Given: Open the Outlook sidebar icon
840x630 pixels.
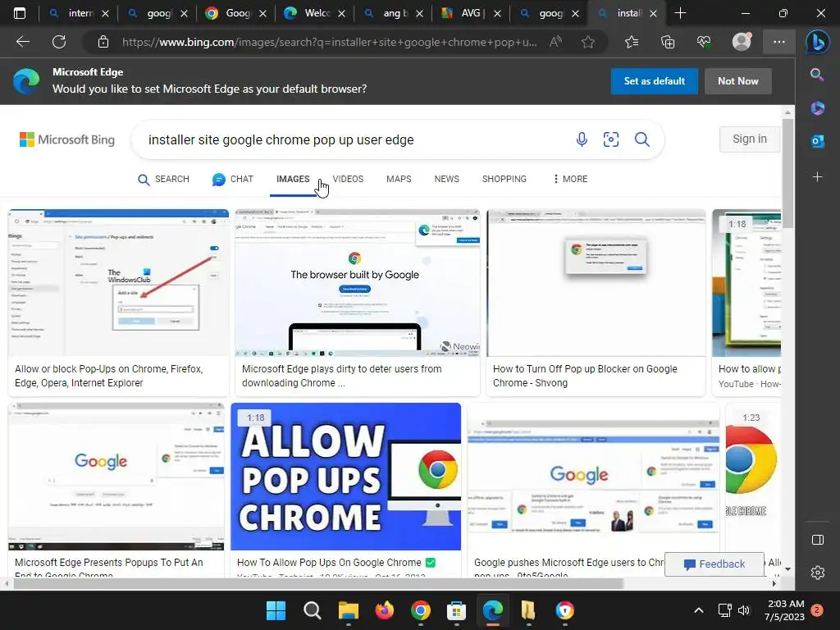Looking at the screenshot, I should [817, 141].
